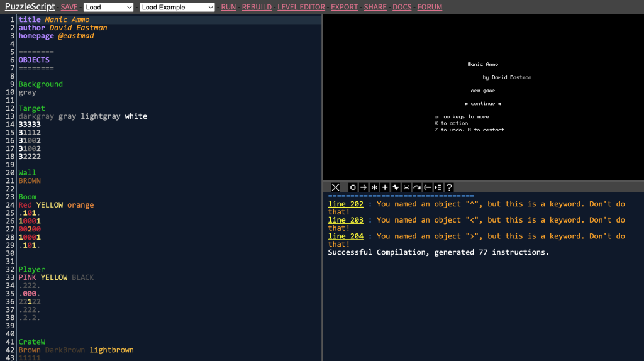Click the left arrow icon in console toolbar

point(428,187)
